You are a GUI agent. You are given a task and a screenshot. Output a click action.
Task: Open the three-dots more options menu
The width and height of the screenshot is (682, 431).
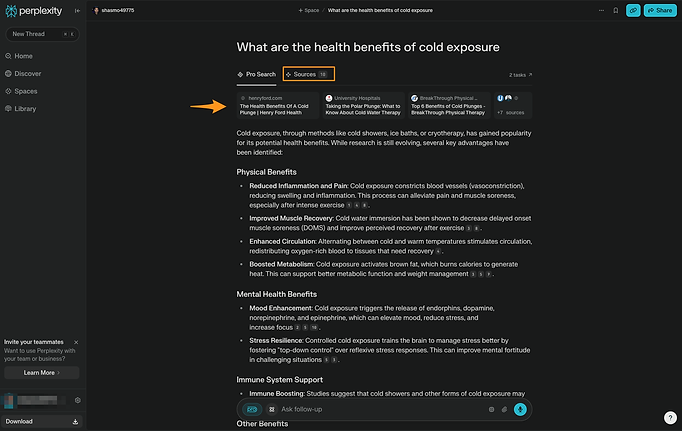pyautogui.click(x=601, y=10)
